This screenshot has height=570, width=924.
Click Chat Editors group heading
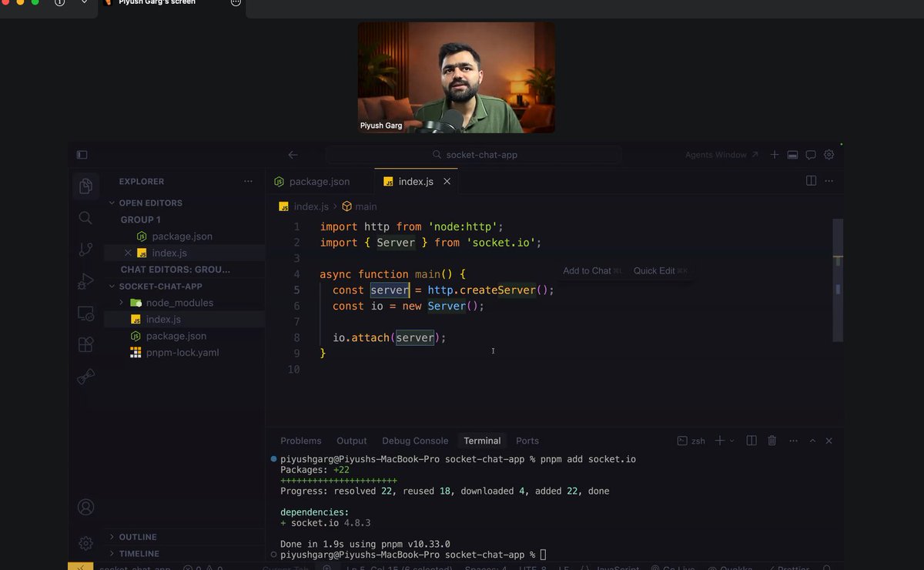(176, 270)
